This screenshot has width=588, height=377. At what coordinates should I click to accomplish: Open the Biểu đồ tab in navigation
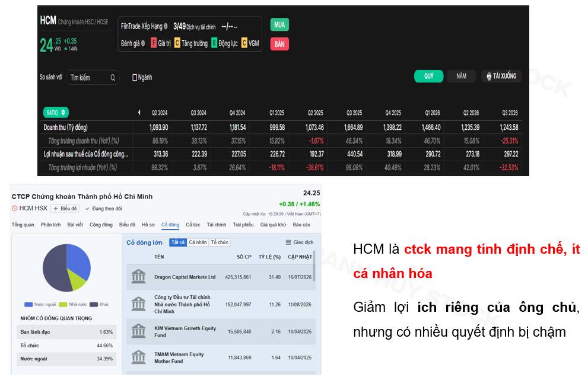(127, 225)
